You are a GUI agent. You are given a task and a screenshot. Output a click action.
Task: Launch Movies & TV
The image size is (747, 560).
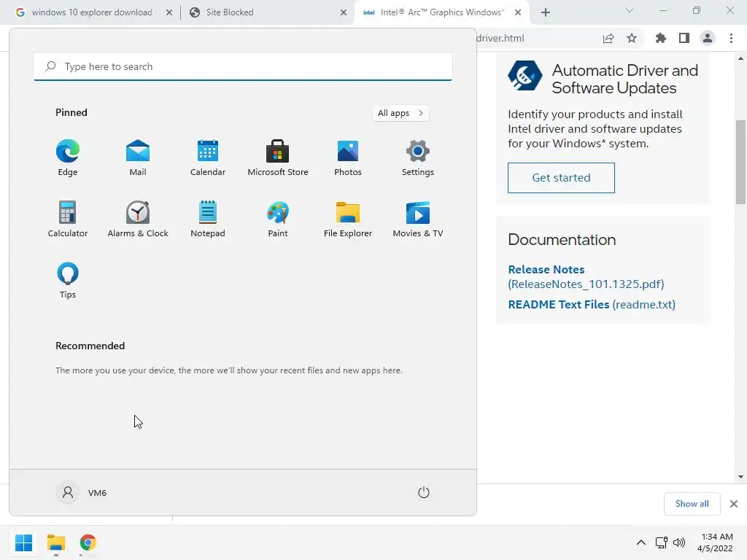[418, 219]
